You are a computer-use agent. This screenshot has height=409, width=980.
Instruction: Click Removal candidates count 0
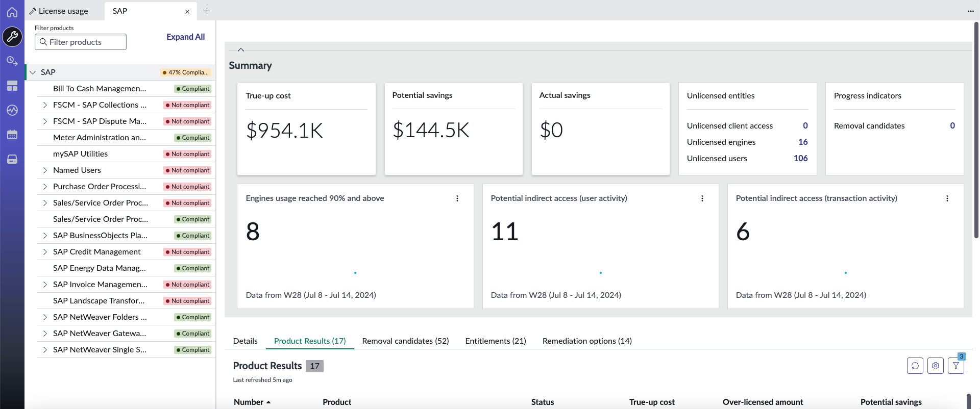pos(952,125)
